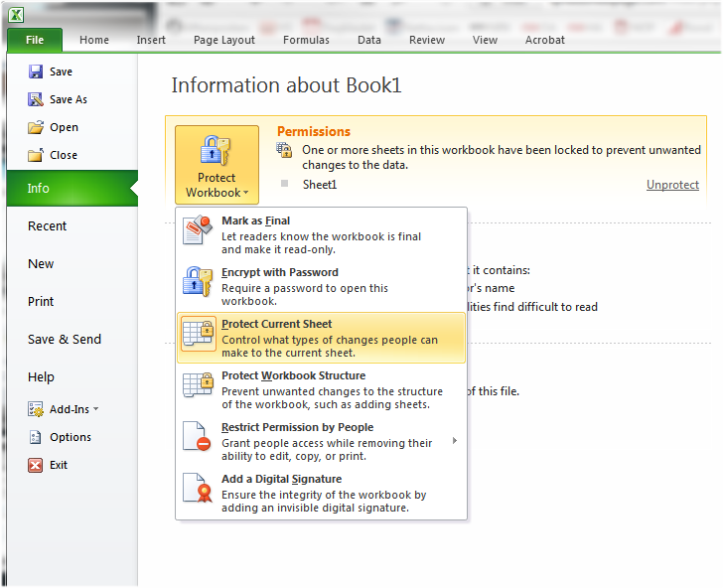Image resolution: width=723 pixels, height=588 pixels.
Task: Click the 'it contains:' text fragment
Action: 501,270
